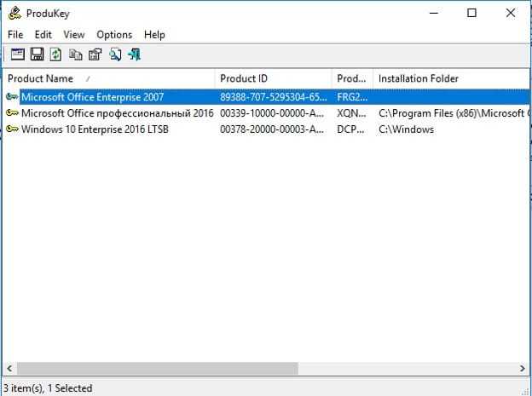Click the DCP... product key cell
This screenshot has height=396, width=532.
click(350, 129)
